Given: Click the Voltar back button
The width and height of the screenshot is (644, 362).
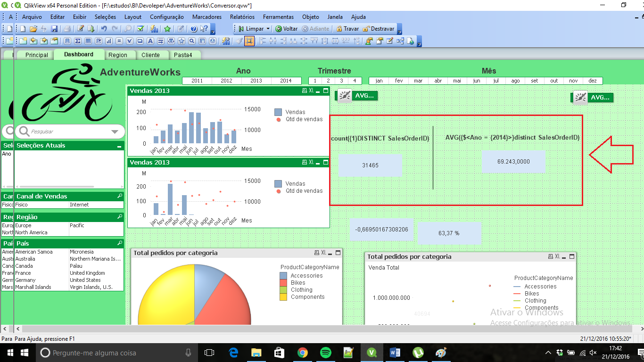Looking at the screenshot, I should tap(286, 29).
